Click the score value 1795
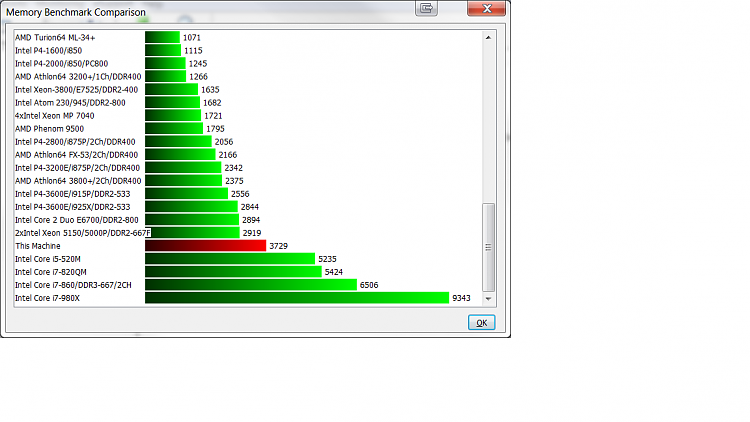Viewport: 750px width, 422px height. click(x=215, y=129)
